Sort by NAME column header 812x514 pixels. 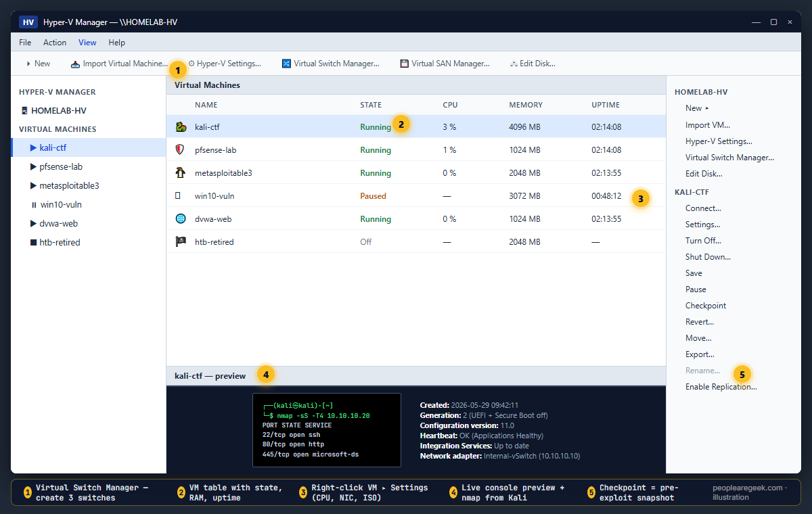point(206,105)
